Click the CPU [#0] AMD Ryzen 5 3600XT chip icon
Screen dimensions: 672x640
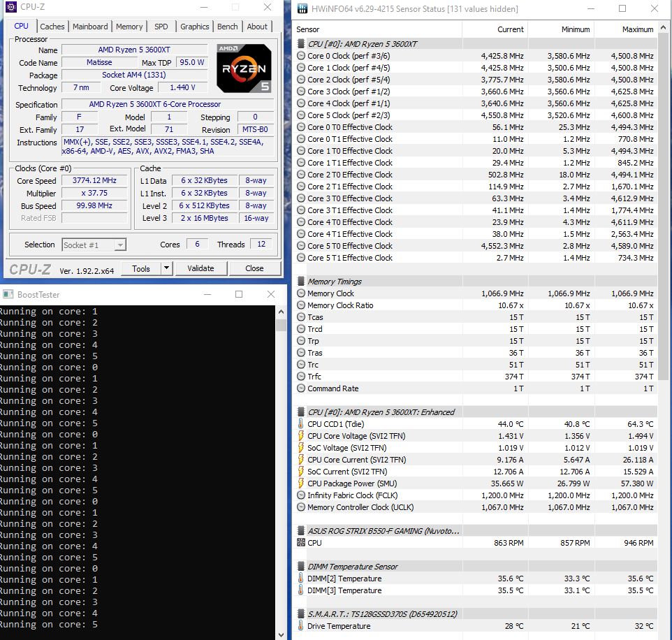[x=301, y=44]
